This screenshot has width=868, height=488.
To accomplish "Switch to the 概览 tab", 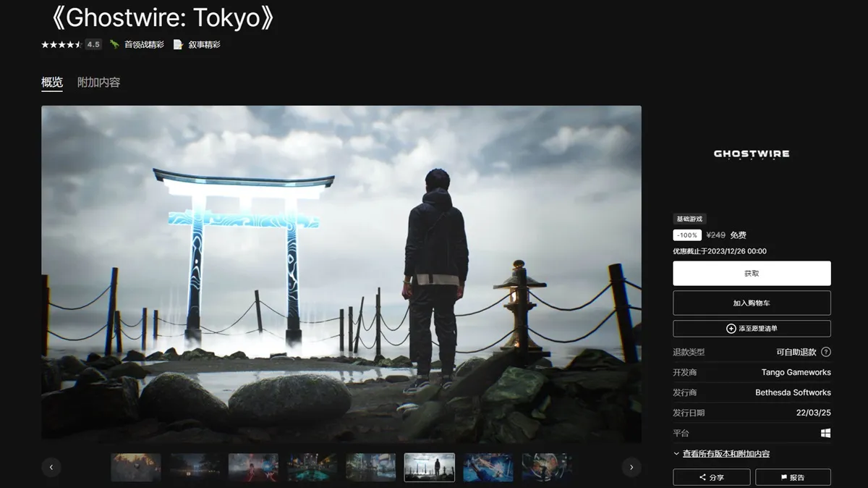I will (x=52, y=83).
